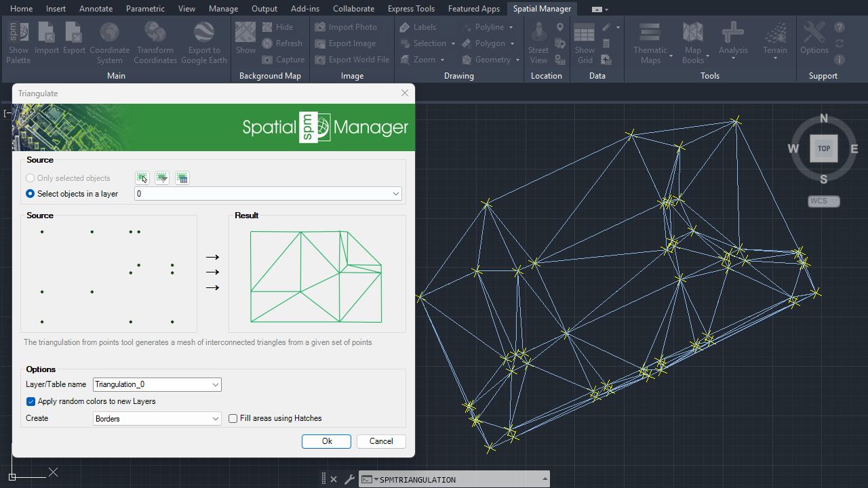Click the TOP face of the ViewCube
Image resolution: width=868 pixels, height=488 pixels.
tap(823, 148)
